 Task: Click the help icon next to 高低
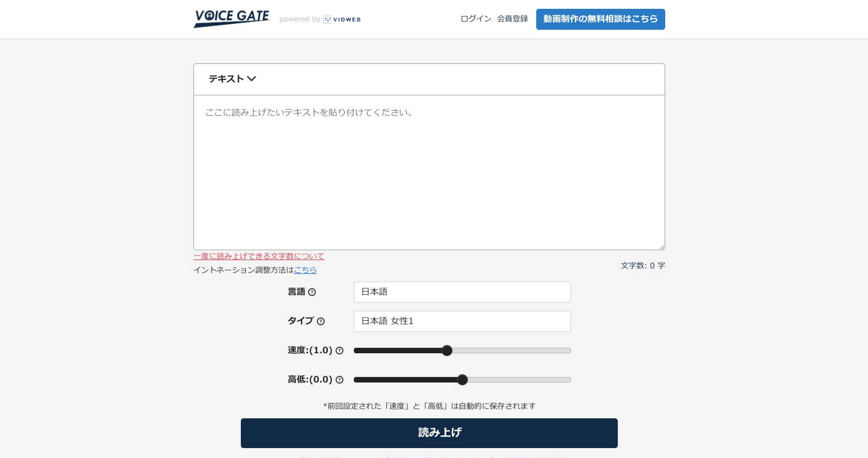(339, 380)
